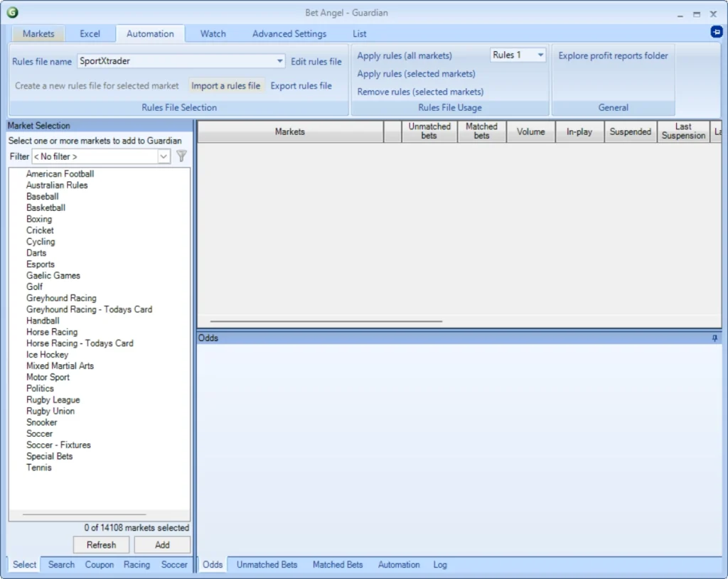Select Australian Rules in market list
Screen dimensions: 728x579
click(x=57, y=185)
